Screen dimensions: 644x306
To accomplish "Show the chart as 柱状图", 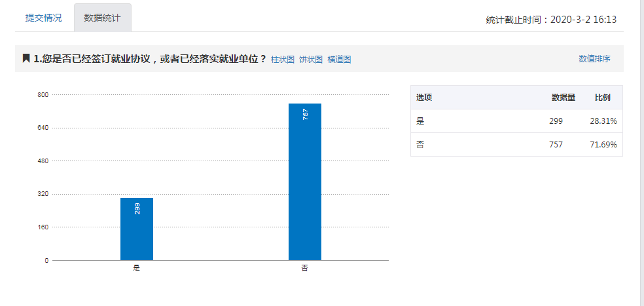I will (283, 59).
